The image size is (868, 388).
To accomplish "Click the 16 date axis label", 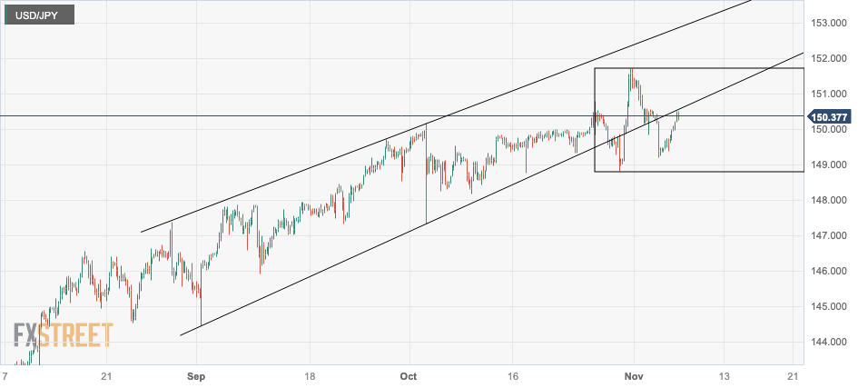I will (513, 376).
